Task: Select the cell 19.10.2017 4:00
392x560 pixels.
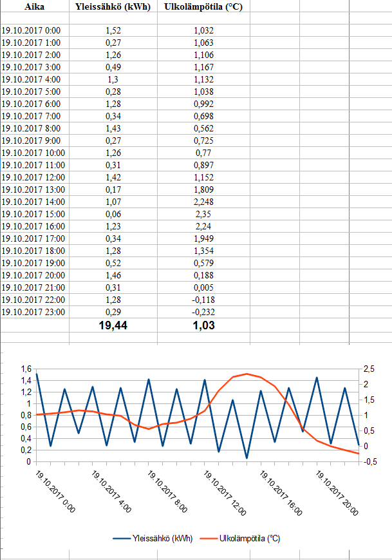Action: tap(35, 79)
